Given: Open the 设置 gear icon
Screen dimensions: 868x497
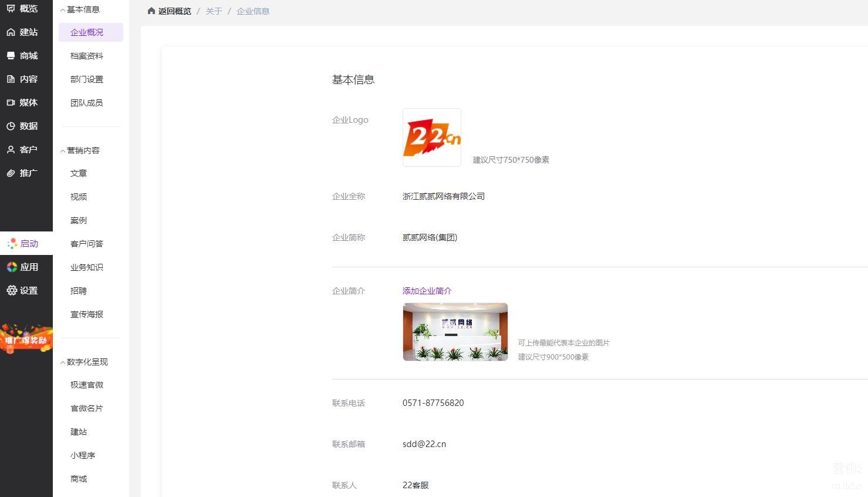Looking at the screenshot, I should 11,290.
